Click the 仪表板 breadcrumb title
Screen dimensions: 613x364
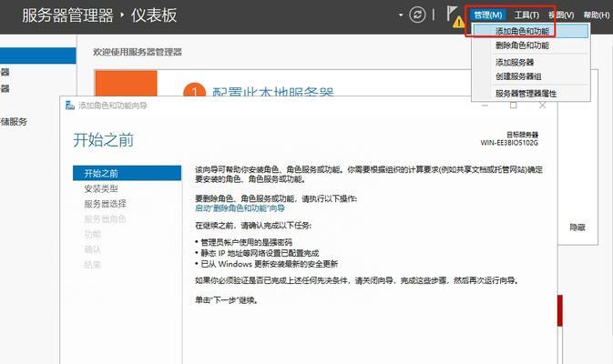click(x=154, y=15)
